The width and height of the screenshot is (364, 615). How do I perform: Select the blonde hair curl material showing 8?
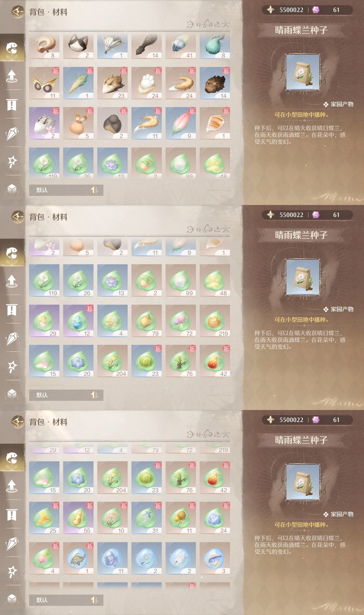[44, 46]
